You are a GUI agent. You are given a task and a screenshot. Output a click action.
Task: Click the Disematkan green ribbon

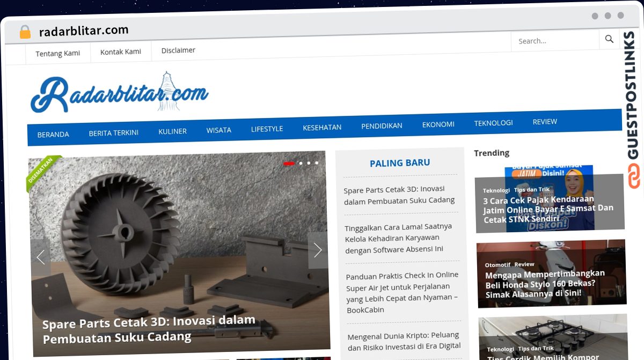(43, 172)
